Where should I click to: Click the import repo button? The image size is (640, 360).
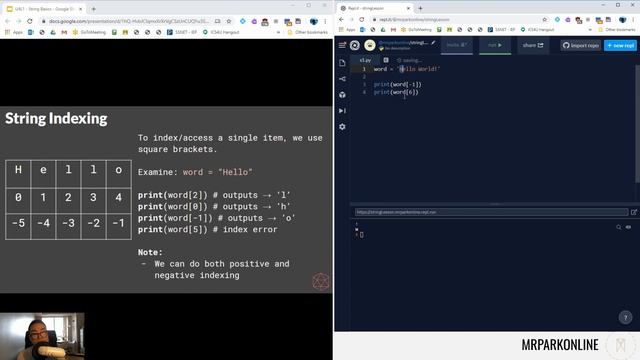pyautogui.click(x=581, y=46)
